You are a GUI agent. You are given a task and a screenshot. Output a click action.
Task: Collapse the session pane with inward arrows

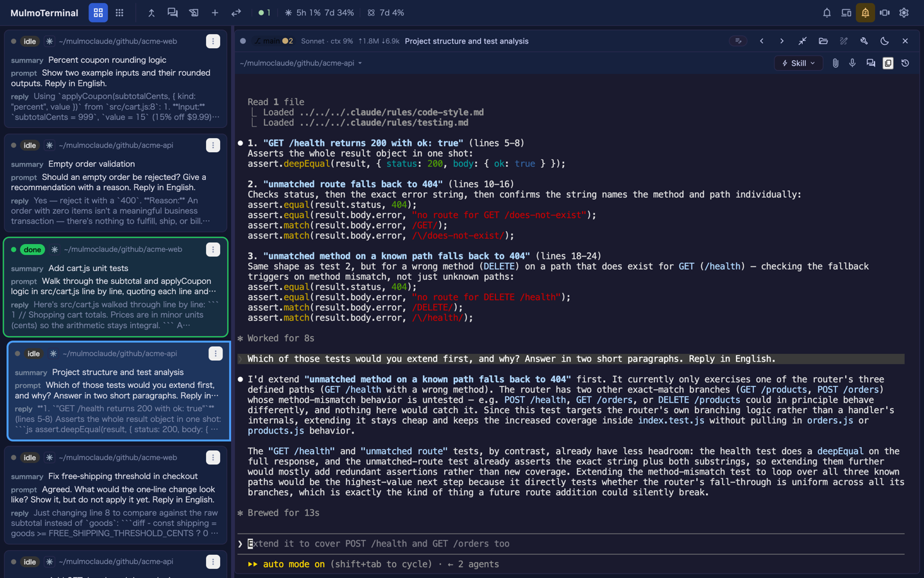pos(803,41)
